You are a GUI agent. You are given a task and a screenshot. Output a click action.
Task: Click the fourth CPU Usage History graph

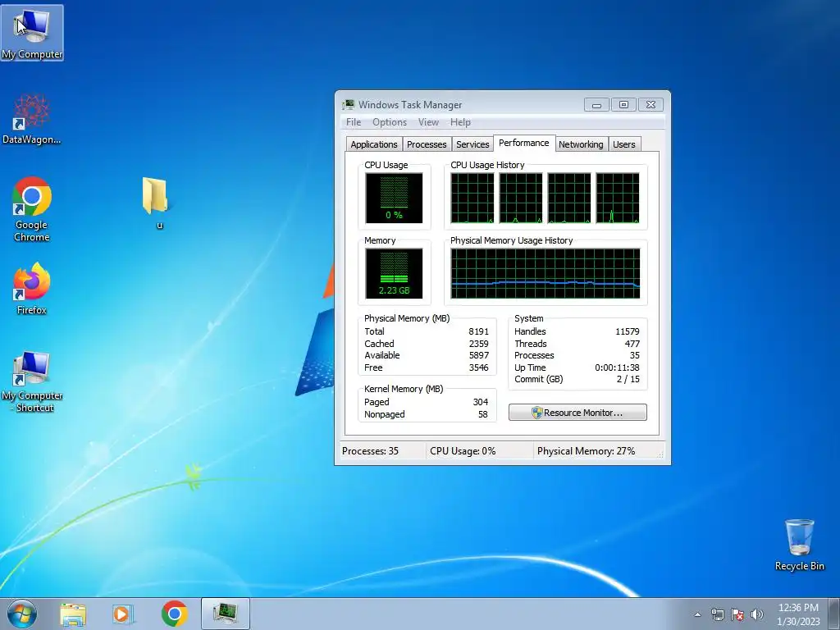pyautogui.click(x=617, y=198)
